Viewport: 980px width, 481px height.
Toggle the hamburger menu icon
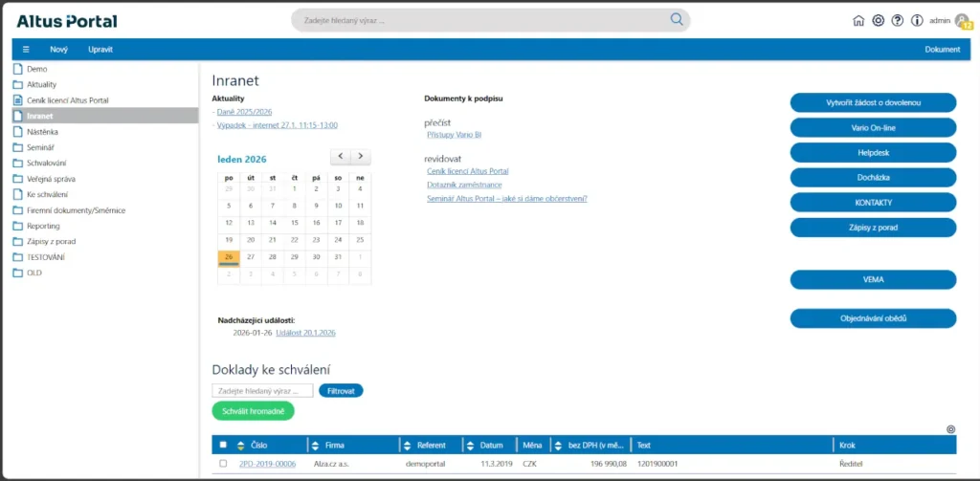[26, 50]
